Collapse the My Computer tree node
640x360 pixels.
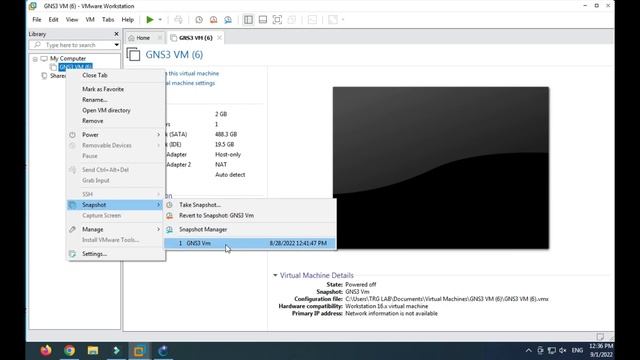coord(35,59)
